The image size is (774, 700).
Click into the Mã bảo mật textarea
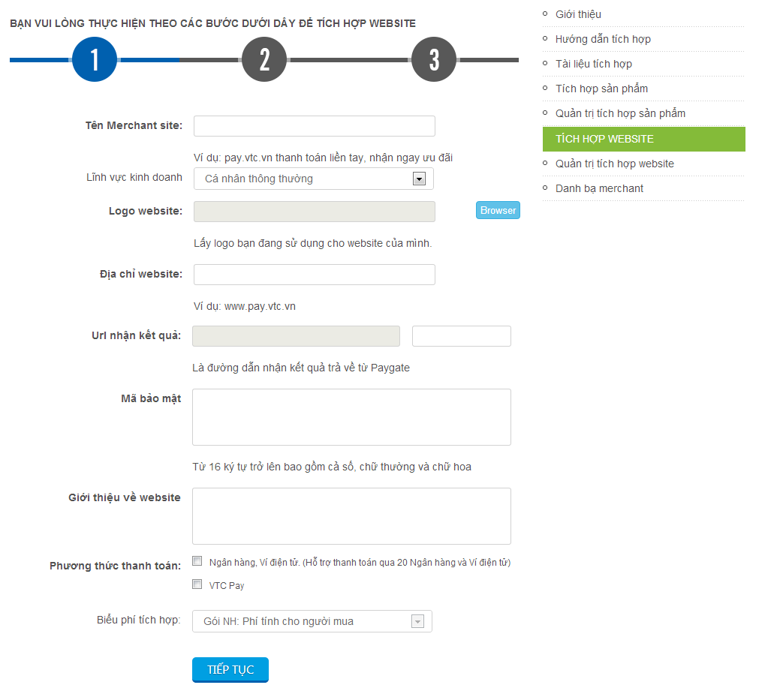[x=351, y=417]
